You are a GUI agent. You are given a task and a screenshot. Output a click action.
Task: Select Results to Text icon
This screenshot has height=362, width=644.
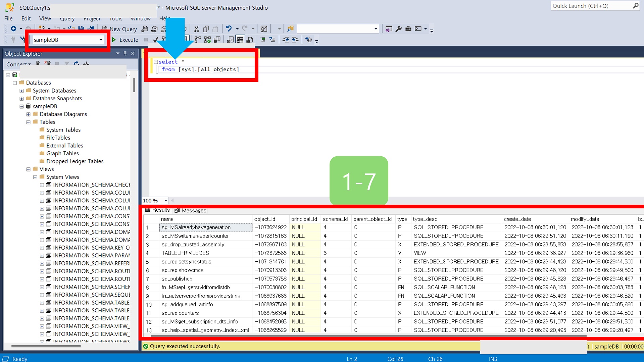click(230, 40)
